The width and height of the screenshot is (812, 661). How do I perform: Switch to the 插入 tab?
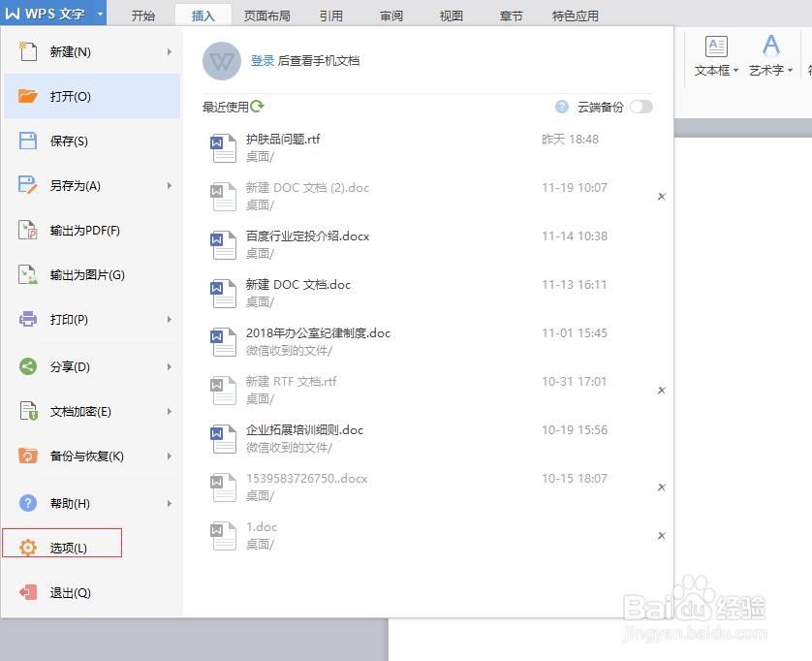point(203,16)
